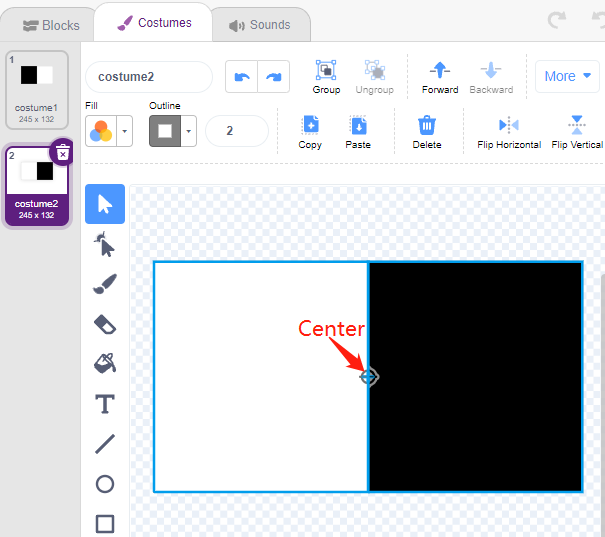The image size is (605, 537).
Task: Click the Outline color swatch
Action: tap(165, 131)
